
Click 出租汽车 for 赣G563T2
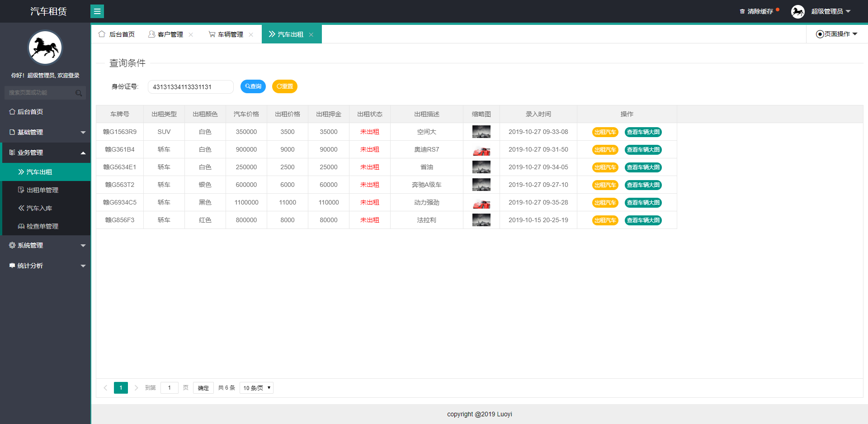tap(605, 185)
